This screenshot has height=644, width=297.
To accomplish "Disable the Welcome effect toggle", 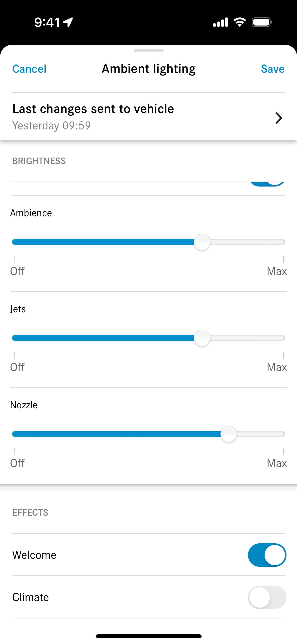I will tap(267, 555).
